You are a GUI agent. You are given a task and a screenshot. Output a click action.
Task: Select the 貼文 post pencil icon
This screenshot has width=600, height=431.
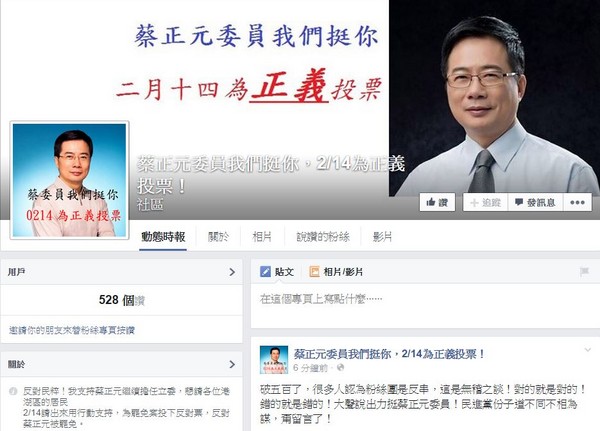click(x=265, y=272)
